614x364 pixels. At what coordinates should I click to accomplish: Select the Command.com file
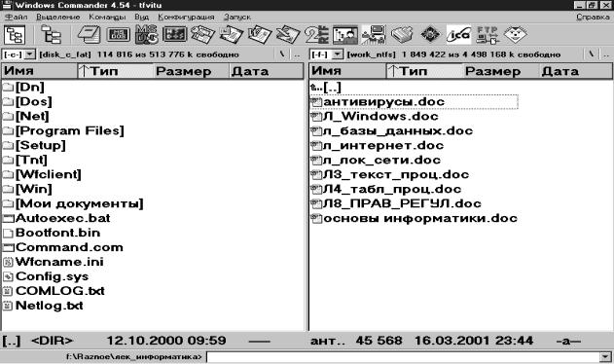click(x=63, y=247)
